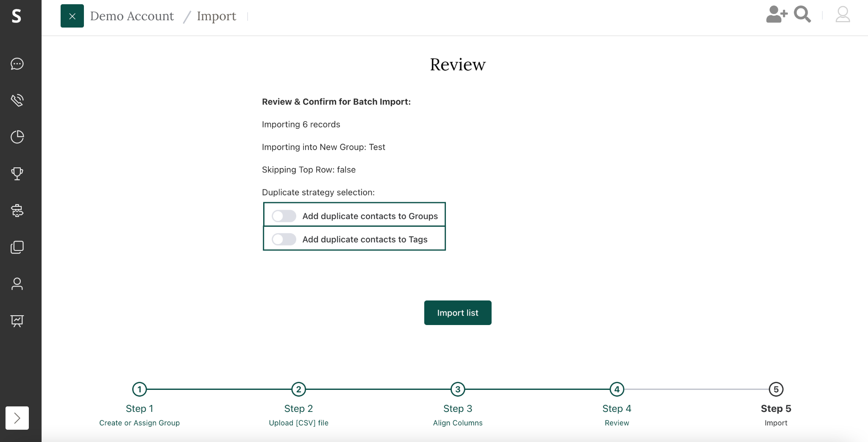
Task: Jump to Step 1 Create or Assign Group
Action: (x=139, y=389)
